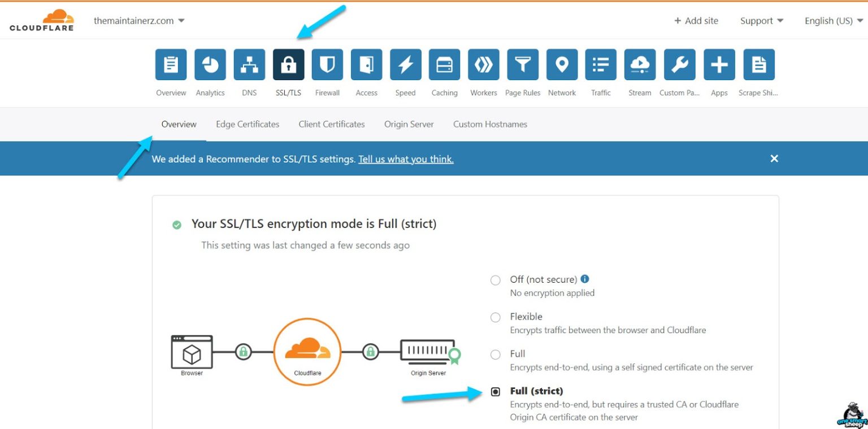868x429 pixels.
Task: Click the Add site button
Action: [696, 21]
